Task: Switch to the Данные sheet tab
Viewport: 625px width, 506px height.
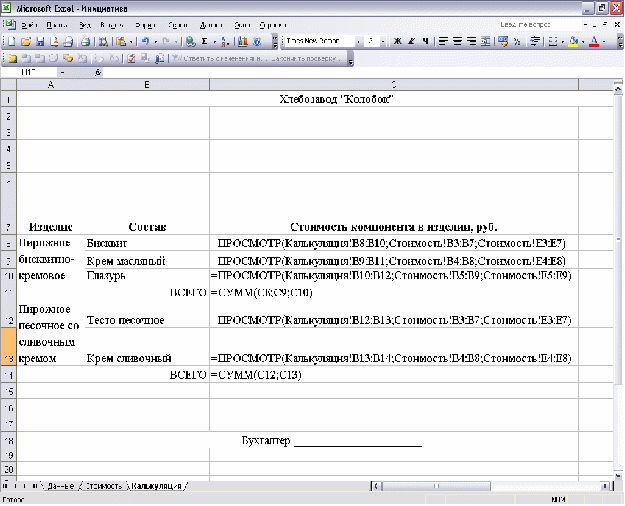Action: coord(61,486)
